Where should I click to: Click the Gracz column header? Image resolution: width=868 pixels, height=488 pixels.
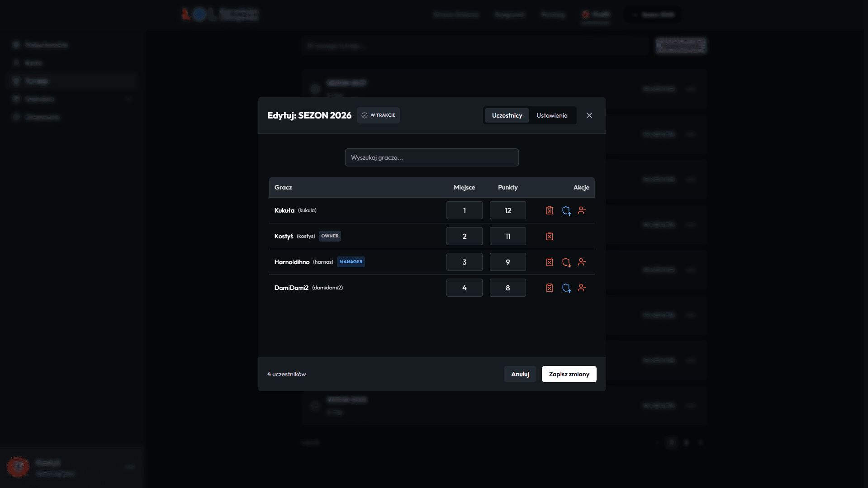283,187
